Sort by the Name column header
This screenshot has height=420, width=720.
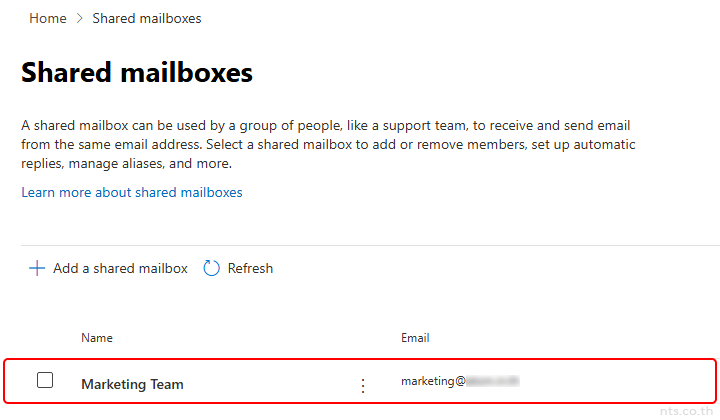pos(97,338)
